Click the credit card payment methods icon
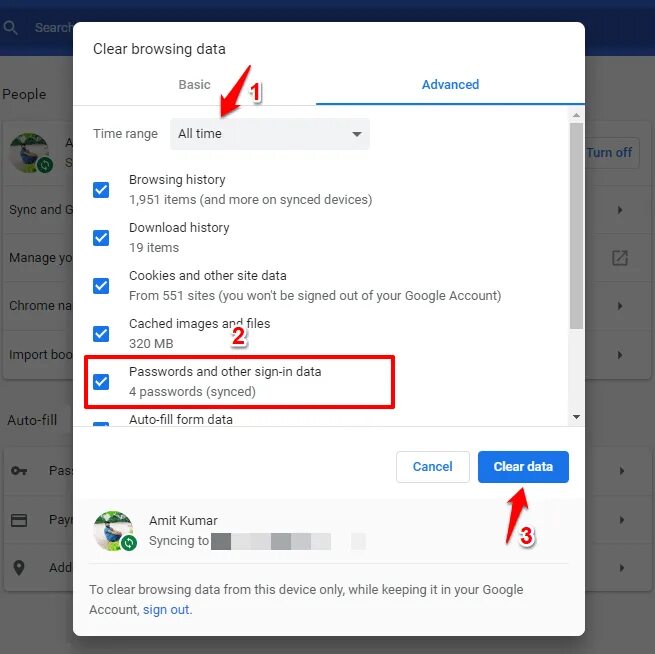Viewport: 655px width, 654px height. tap(19, 520)
